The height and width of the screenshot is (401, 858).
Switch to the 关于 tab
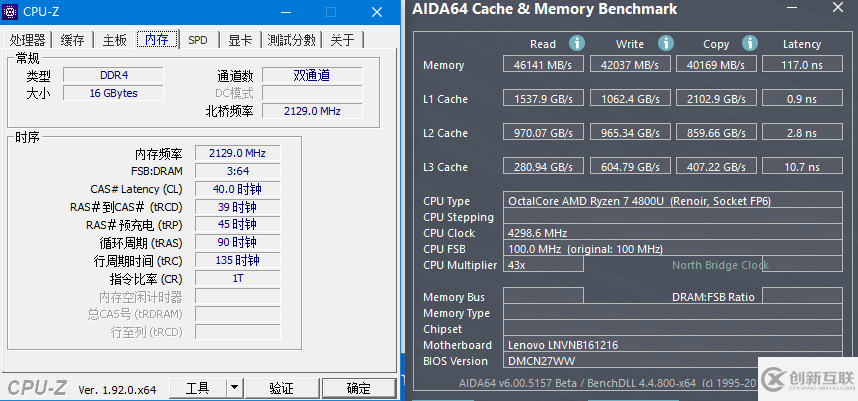pyautogui.click(x=343, y=40)
